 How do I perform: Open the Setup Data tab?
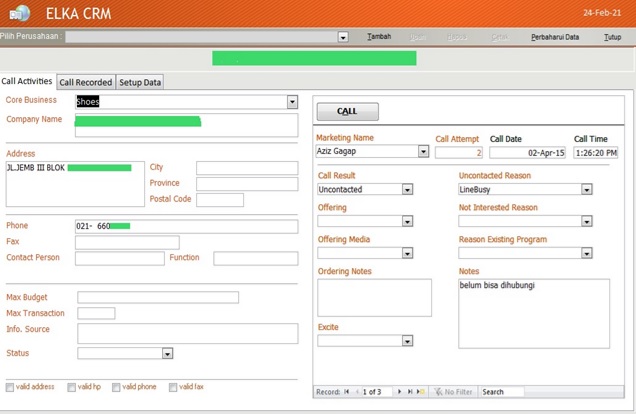point(140,82)
